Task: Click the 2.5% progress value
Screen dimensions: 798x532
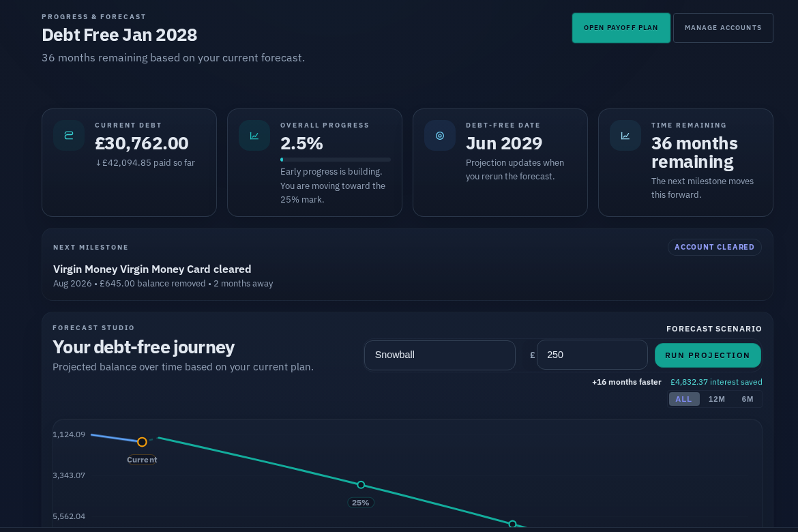Action: pyautogui.click(x=301, y=143)
